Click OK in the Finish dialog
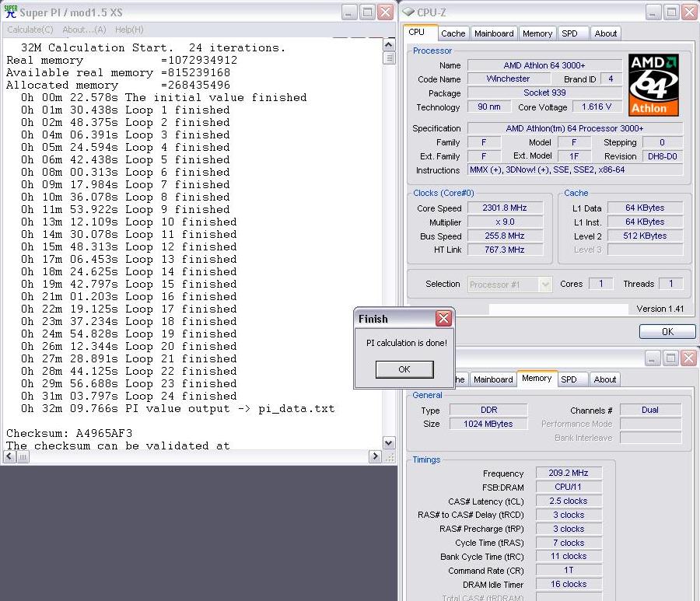The width and height of the screenshot is (700, 601). 404,369
